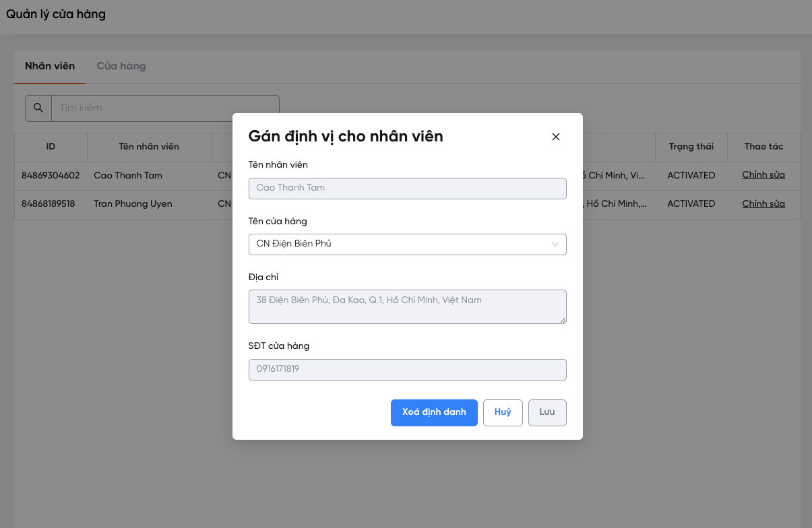
Task: Click Cao Thanh Tam name in table
Action: [x=128, y=175]
